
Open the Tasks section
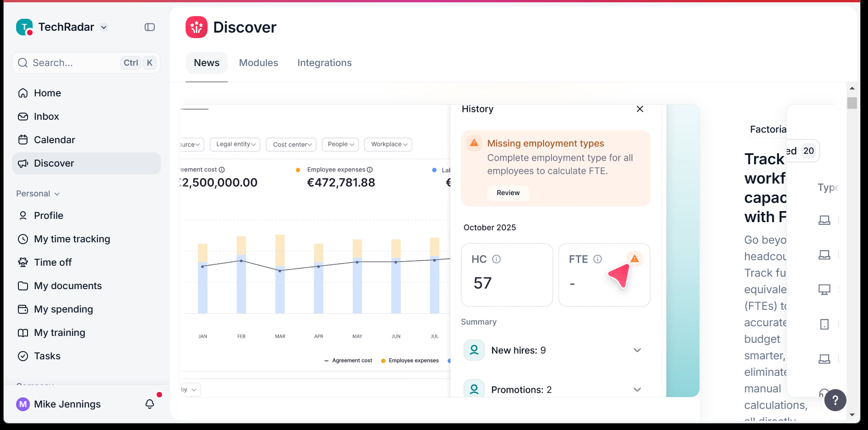tap(47, 356)
